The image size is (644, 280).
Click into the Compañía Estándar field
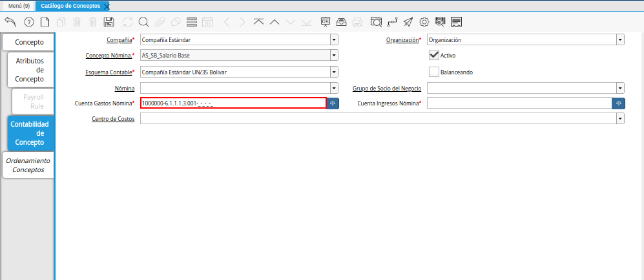(235, 40)
